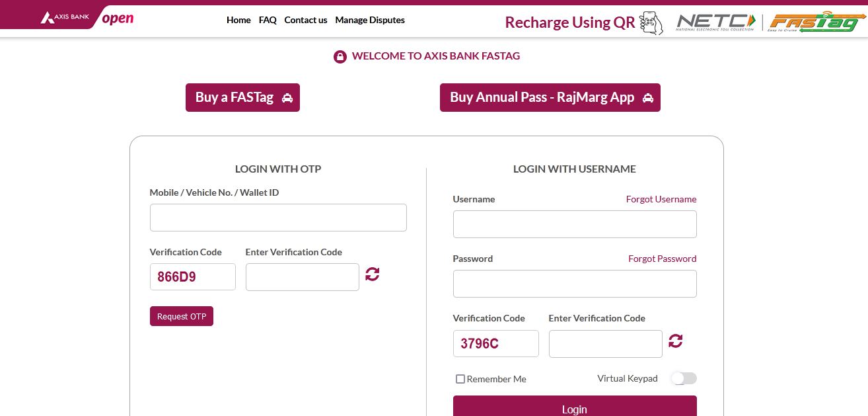Click Buy Annual Pass - RajMarg App
Image resolution: width=868 pixels, height=416 pixels.
550,97
